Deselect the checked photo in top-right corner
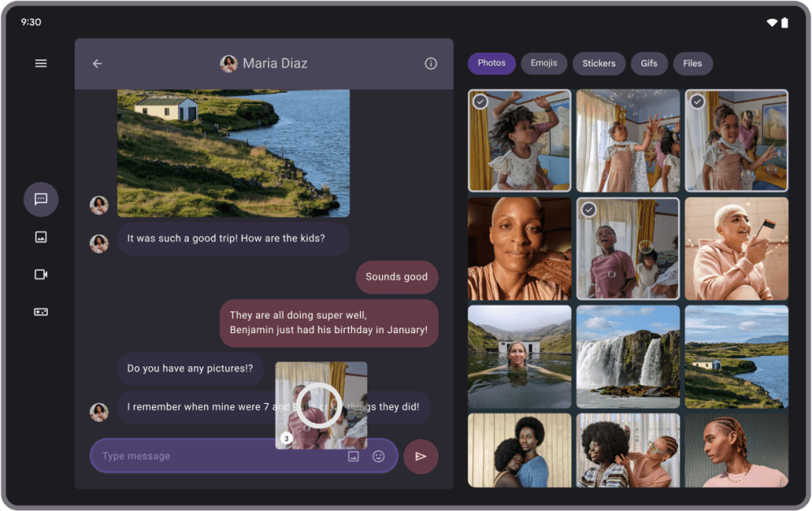Image resolution: width=812 pixels, height=511 pixels. point(697,102)
